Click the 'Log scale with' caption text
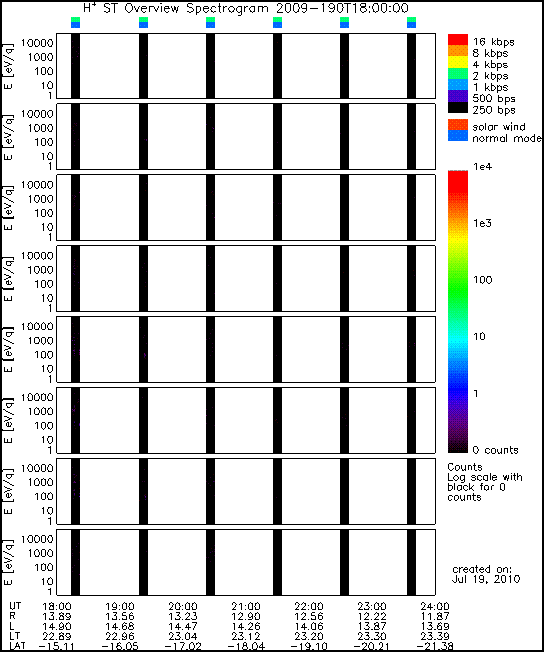The height and width of the screenshot is (652, 544). coord(485,477)
